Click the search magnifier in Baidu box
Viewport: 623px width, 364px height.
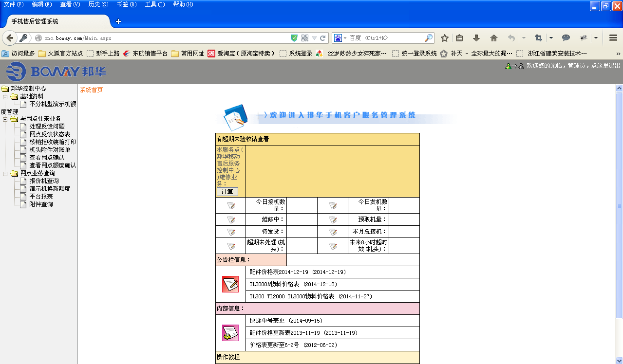[x=428, y=38]
